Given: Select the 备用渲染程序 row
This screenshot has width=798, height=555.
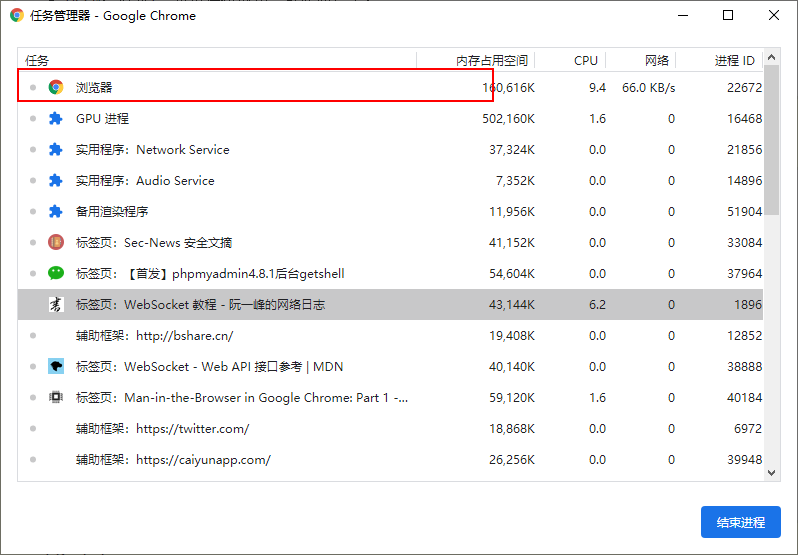Looking at the screenshot, I should [390, 212].
